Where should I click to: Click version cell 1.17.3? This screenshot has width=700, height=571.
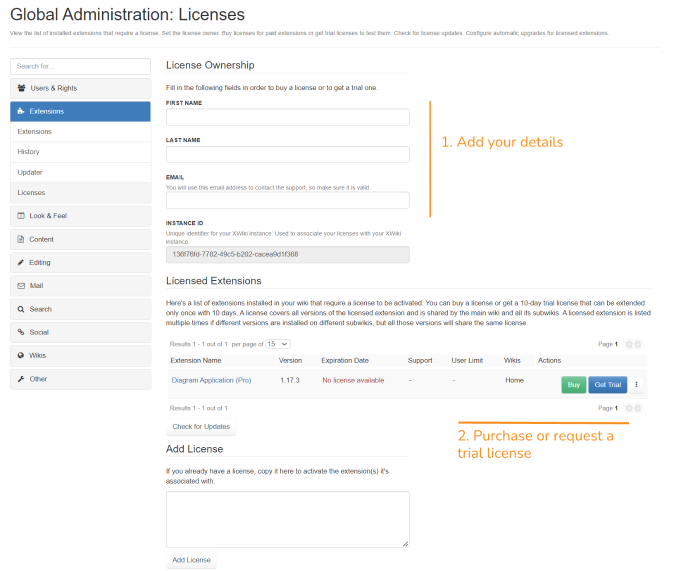[x=290, y=380]
